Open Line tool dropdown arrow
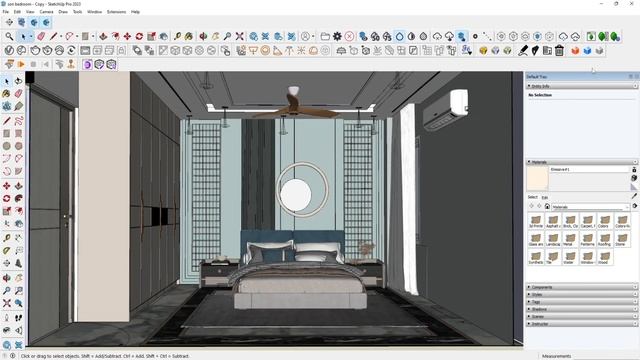 [x=61, y=36]
